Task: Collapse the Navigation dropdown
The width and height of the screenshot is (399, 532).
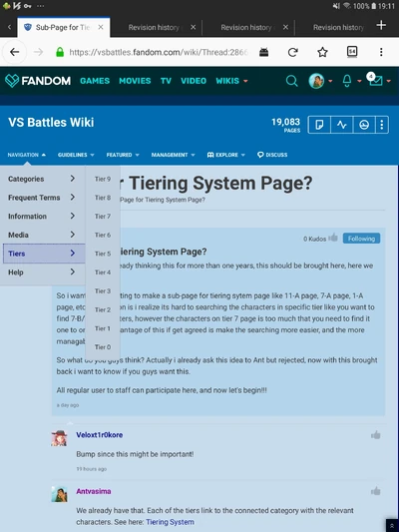Action: point(27,155)
